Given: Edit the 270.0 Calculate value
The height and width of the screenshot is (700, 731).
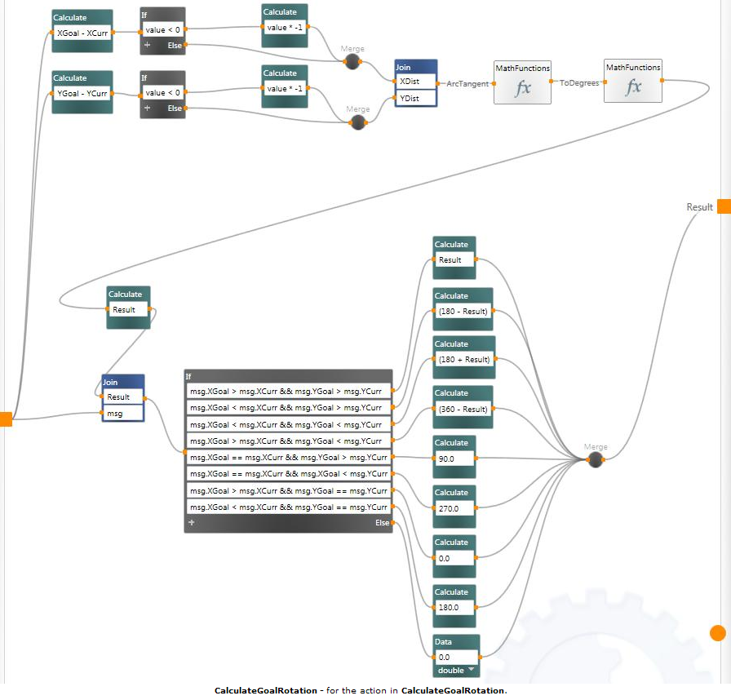Looking at the screenshot, I should click(x=454, y=508).
